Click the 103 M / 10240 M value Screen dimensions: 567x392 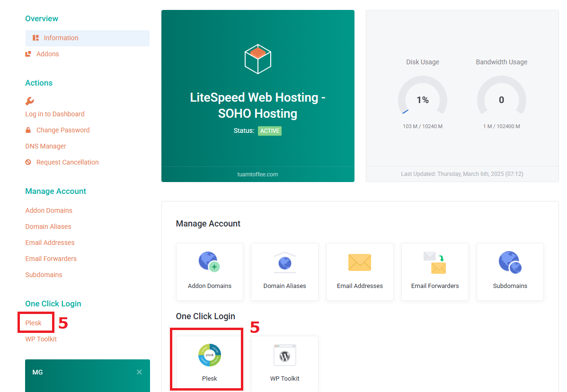click(423, 126)
